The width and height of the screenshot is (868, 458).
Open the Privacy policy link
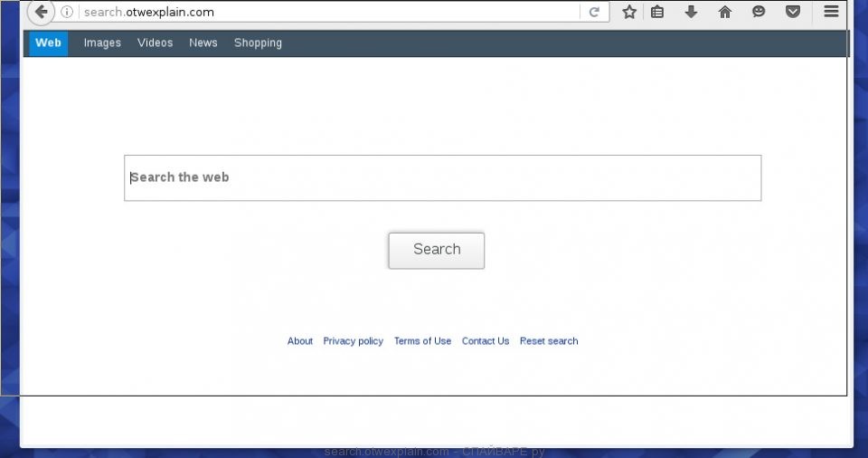point(353,341)
